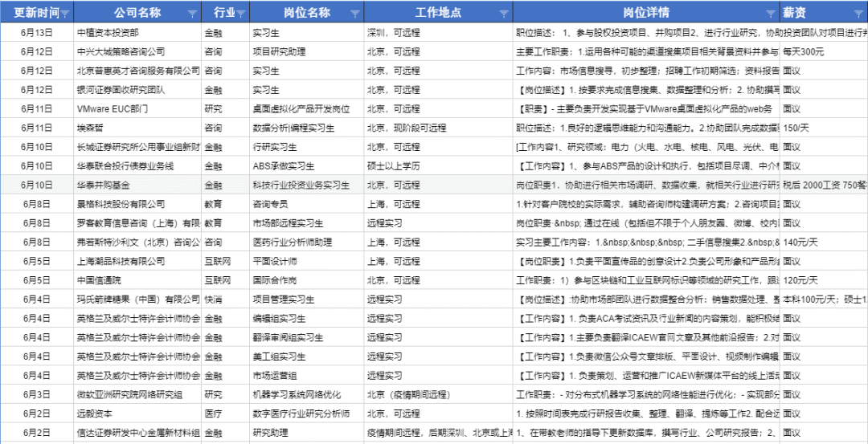The width and height of the screenshot is (868, 444).
Task: Click the 北京（疫情期间远程）location cell
Action: (439, 394)
